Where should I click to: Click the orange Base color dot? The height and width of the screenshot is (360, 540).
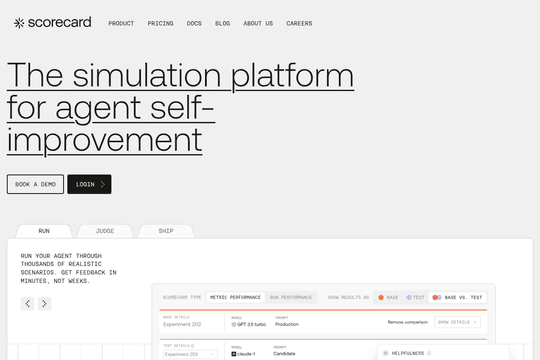click(x=381, y=297)
